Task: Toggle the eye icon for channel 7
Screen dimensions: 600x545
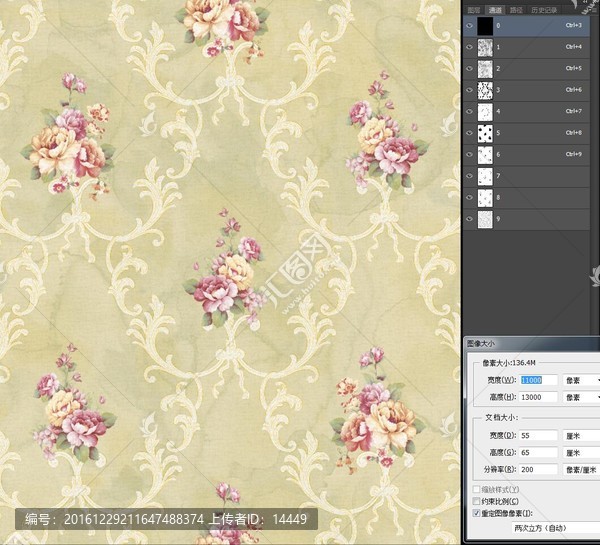Action: (470, 176)
